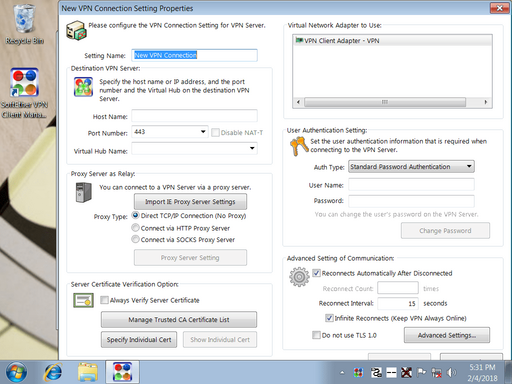Toggle Reconnects Automatically After Disconnected

coord(316,273)
